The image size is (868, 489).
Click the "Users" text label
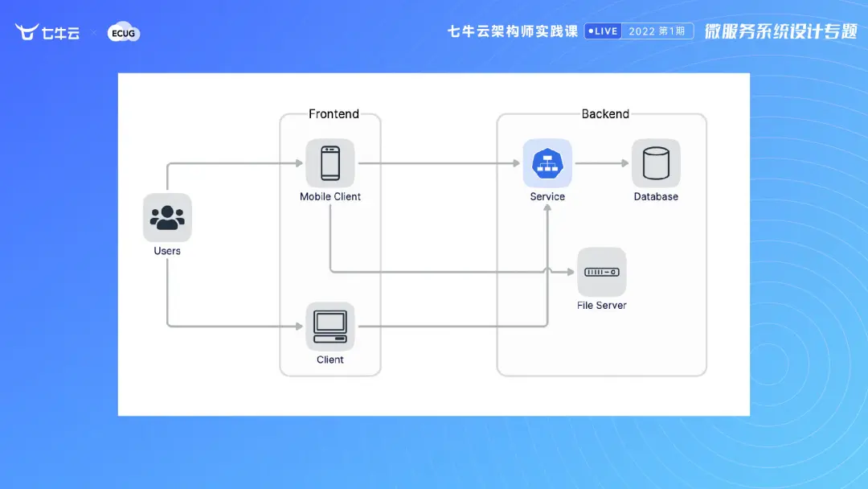167,251
